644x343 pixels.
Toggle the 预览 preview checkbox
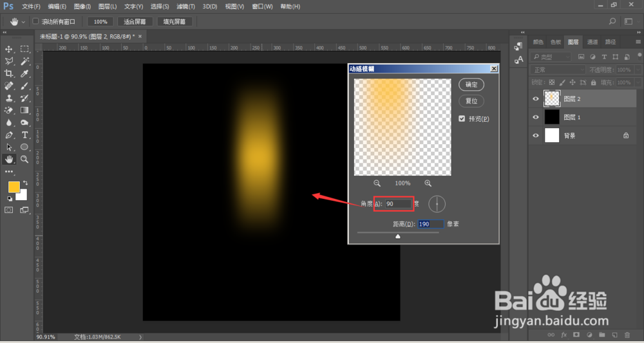tap(462, 118)
